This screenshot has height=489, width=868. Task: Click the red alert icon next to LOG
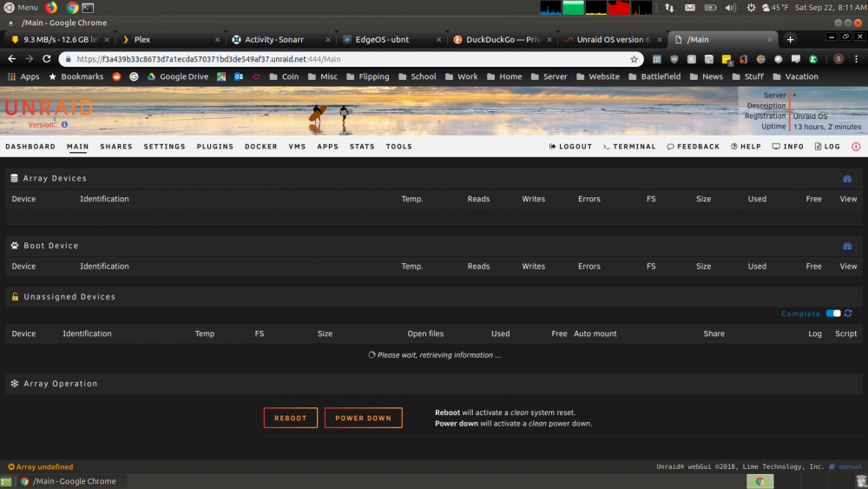click(x=856, y=147)
